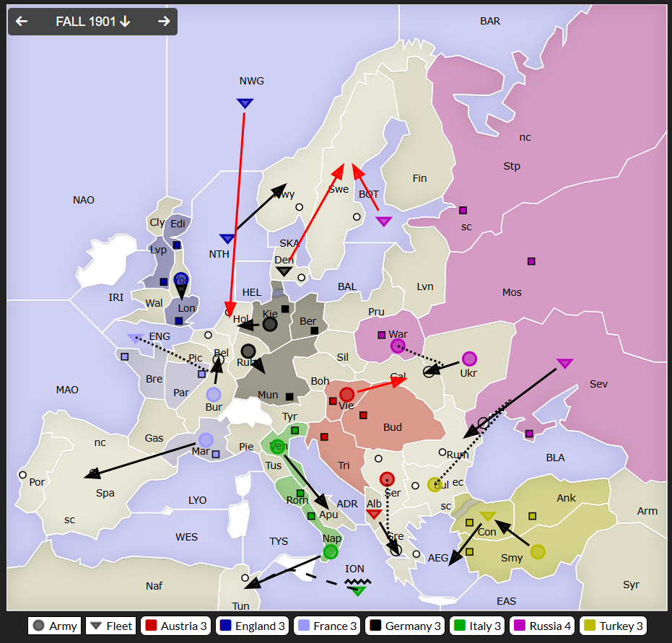Image resolution: width=672 pixels, height=643 pixels.
Task: Select the German army in Ruhr
Action: pos(248,351)
